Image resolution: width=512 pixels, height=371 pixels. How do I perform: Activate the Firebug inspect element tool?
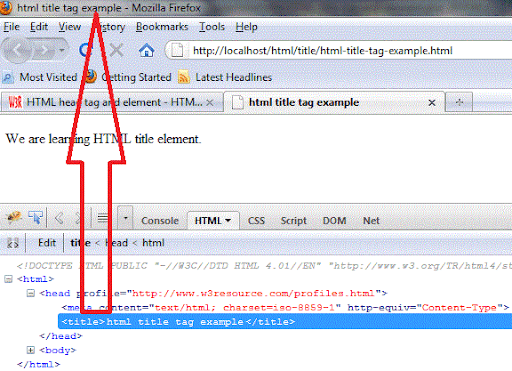pyautogui.click(x=35, y=218)
